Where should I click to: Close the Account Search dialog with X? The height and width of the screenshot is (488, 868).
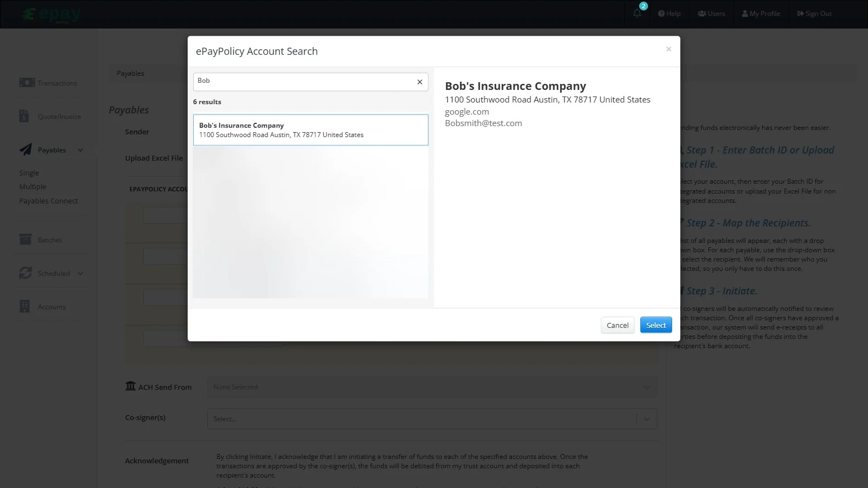[x=668, y=49]
